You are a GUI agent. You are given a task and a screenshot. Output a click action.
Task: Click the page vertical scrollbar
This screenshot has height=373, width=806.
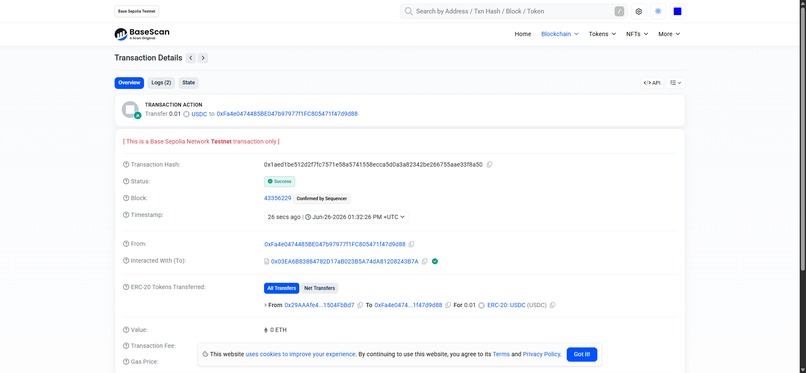[802, 139]
